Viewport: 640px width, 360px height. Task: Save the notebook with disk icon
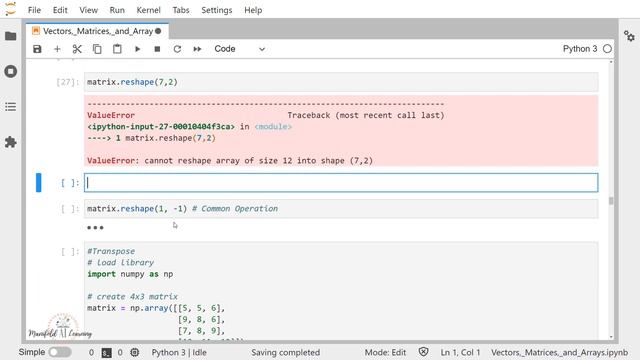(x=37, y=49)
